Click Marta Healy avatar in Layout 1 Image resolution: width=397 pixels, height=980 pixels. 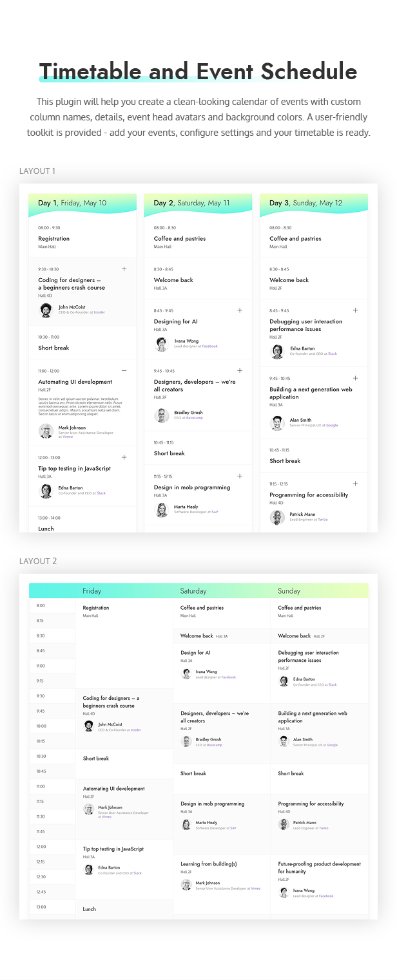162,510
